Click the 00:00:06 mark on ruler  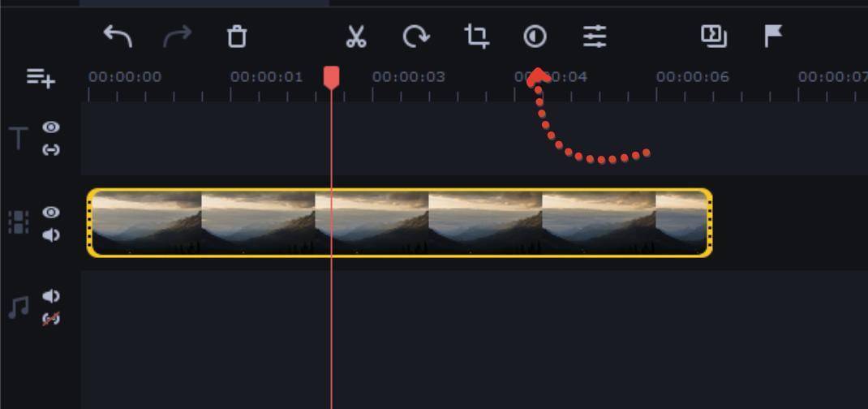pos(692,78)
